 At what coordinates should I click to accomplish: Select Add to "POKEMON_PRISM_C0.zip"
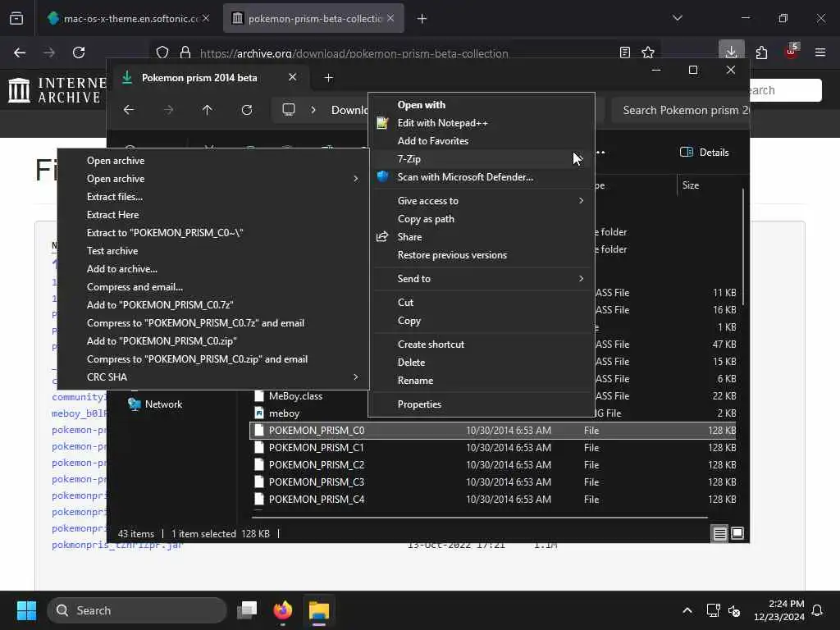coord(212,341)
